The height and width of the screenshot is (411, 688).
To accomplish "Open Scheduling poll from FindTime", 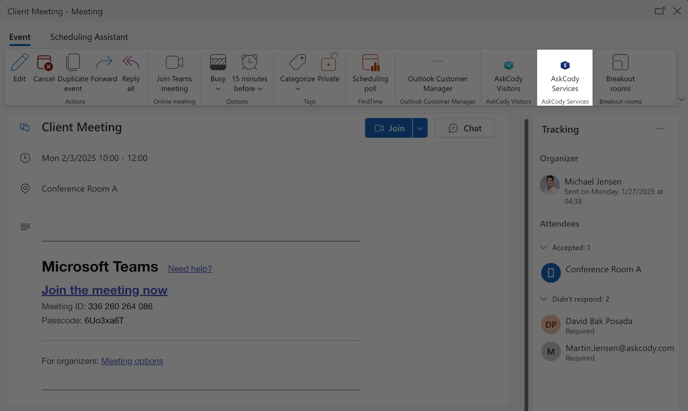I will pos(370,72).
